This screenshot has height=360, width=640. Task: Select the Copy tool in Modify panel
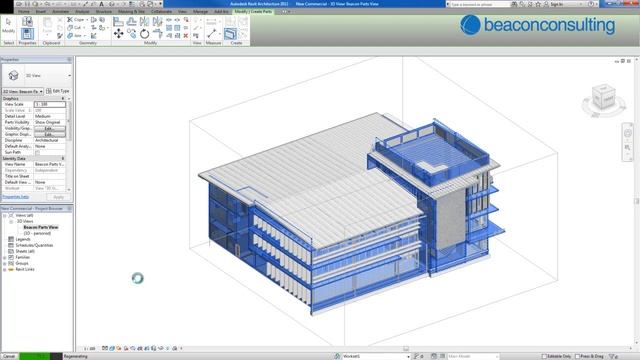(131, 33)
